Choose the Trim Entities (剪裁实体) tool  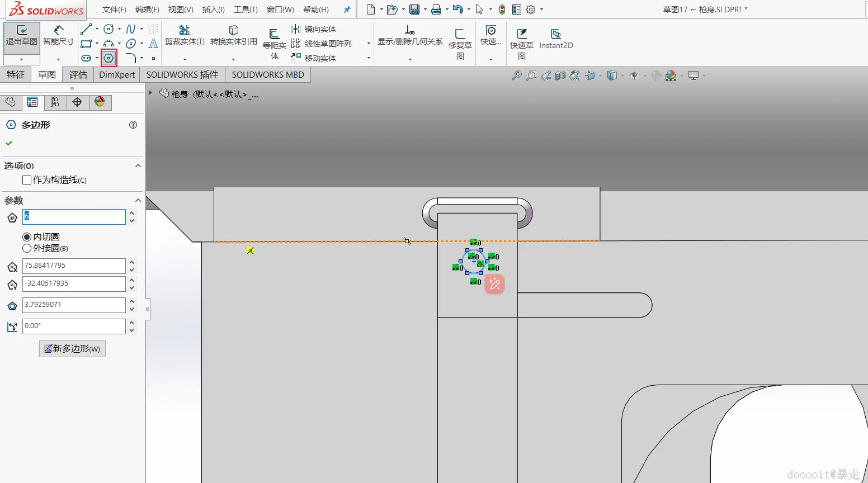tap(184, 36)
